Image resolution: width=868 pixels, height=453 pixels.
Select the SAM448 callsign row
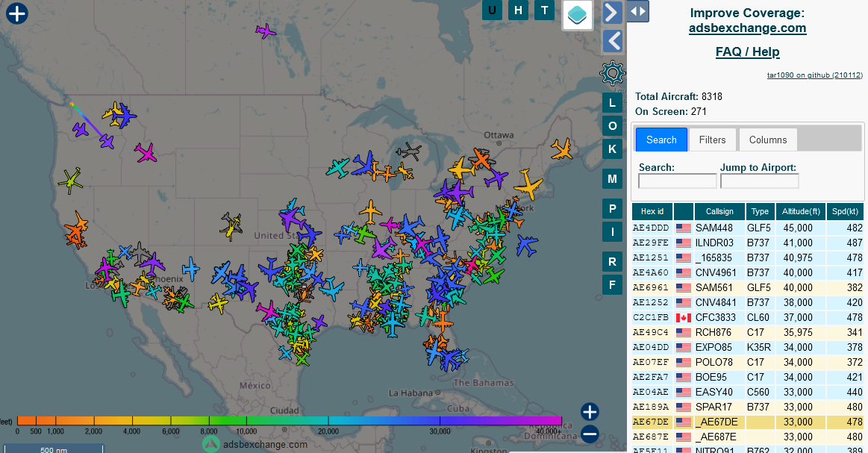pos(748,228)
